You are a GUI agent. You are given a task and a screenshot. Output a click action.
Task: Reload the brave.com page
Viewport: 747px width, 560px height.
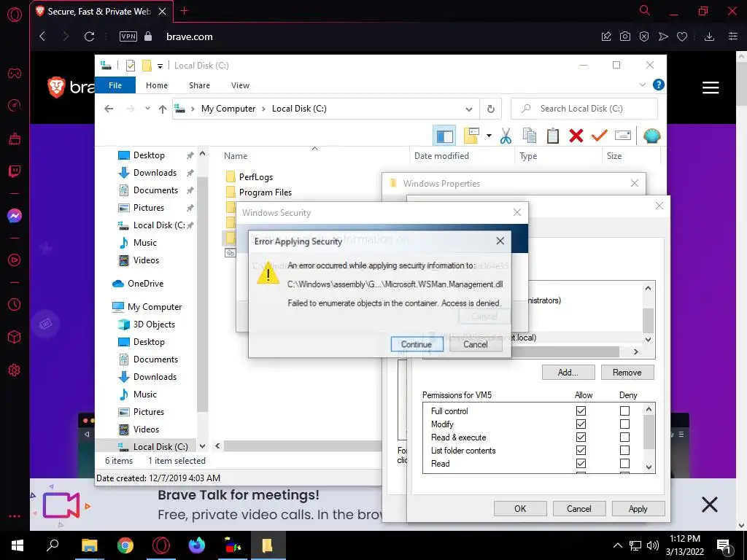click(x=89, y=36)
